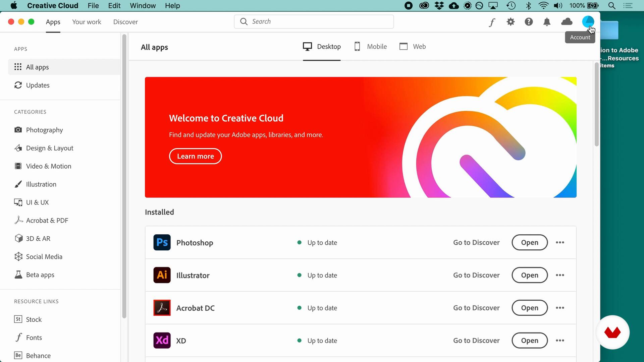Click the Search input field
Image resolution: width=644 pixels, height=362 pixels.
[x=314, y=21]
